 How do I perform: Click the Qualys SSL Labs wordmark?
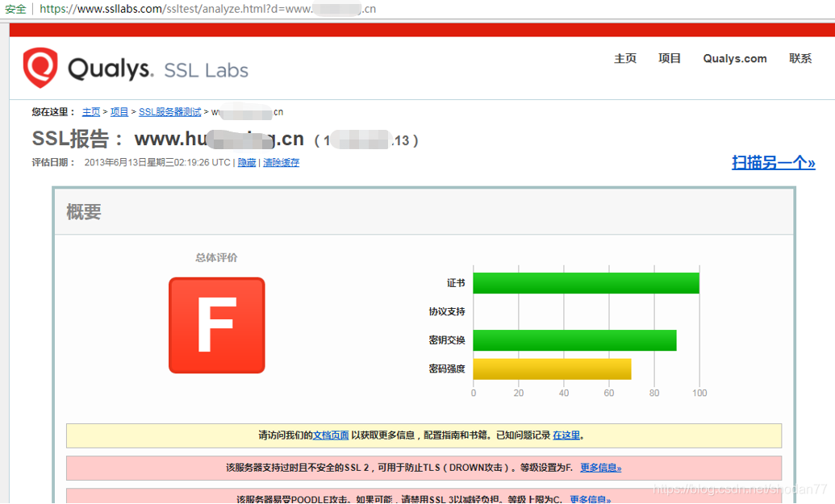[x=158, y=69]
